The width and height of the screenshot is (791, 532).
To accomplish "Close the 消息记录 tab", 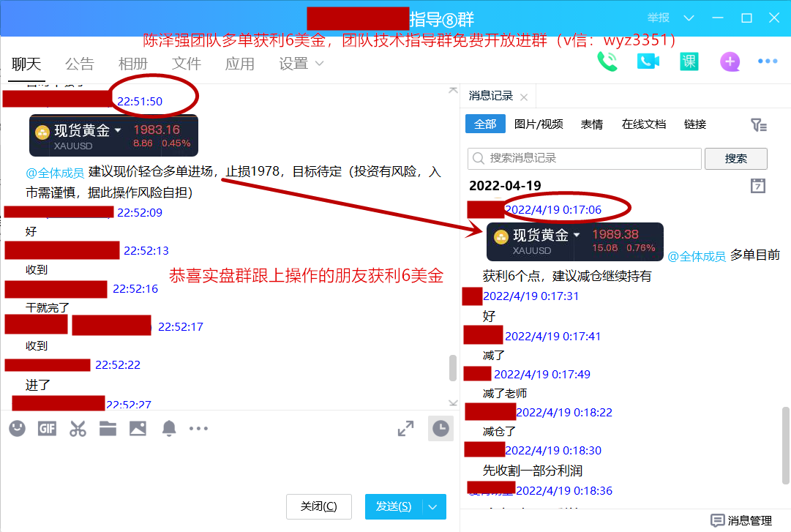I will click(x=524, y=97).
